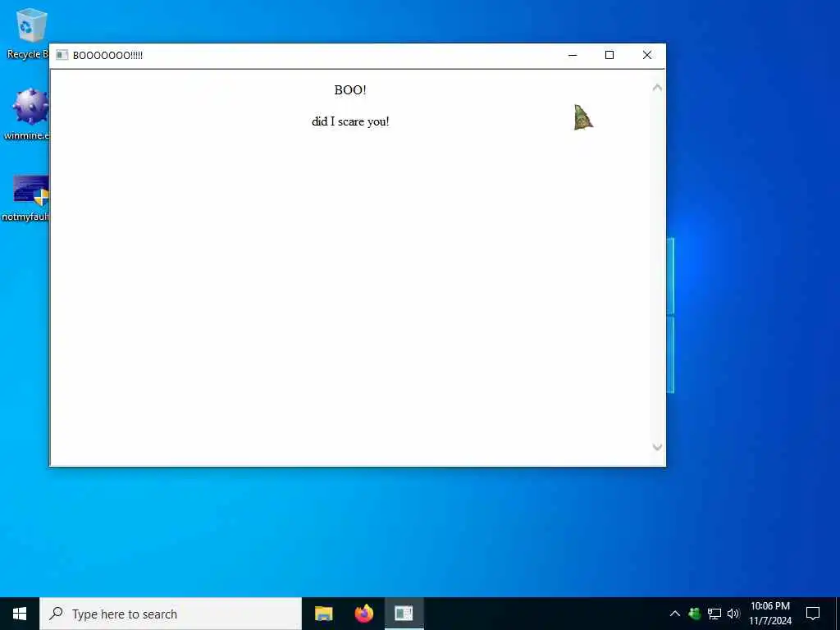The width and height of the screenshot is (840, 630).
Task: Open the volume speaker icon
Action: tap(733, 614)
